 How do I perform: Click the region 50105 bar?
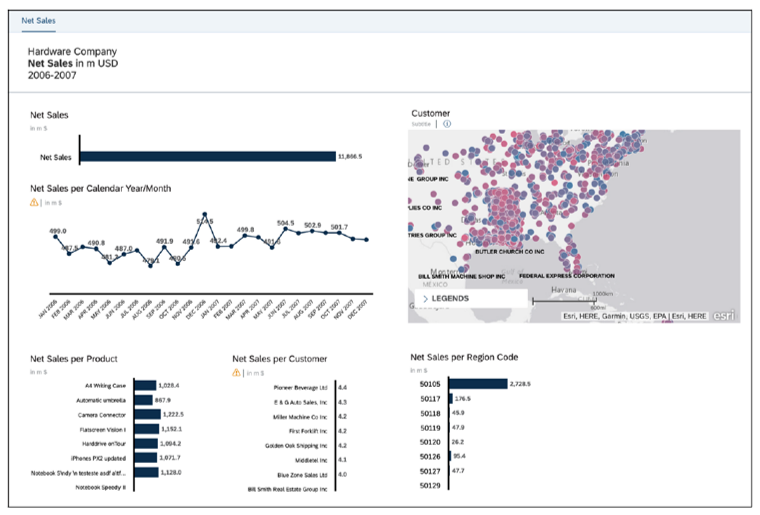[x=478, y=383]
